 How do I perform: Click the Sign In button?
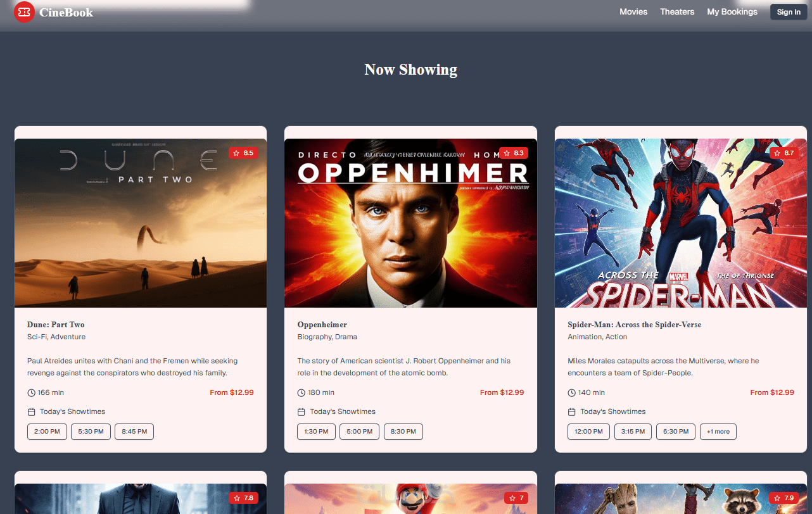tap(789, 12)
